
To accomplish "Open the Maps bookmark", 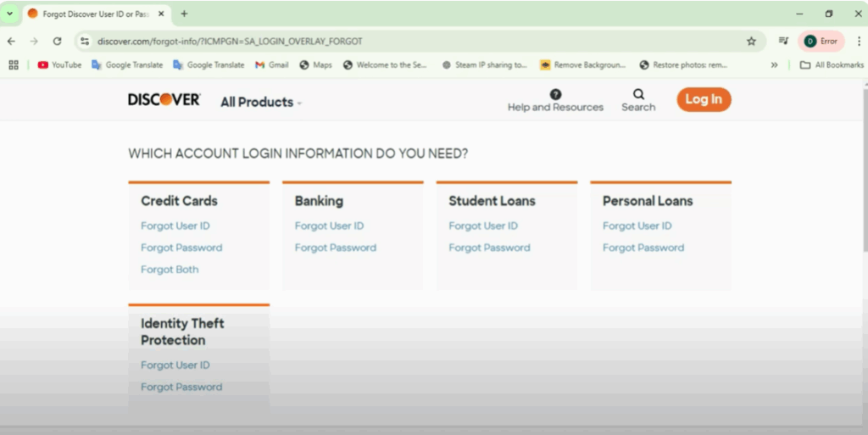I will point(315,64).
